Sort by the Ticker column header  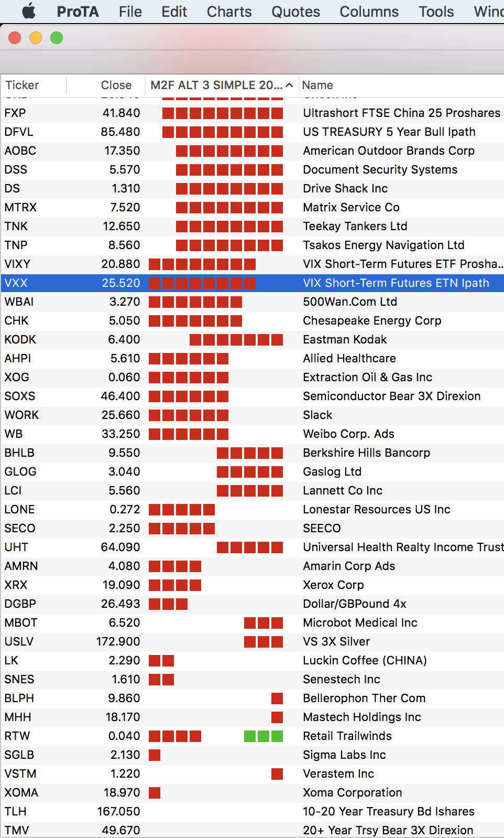(x=22, y=85)
